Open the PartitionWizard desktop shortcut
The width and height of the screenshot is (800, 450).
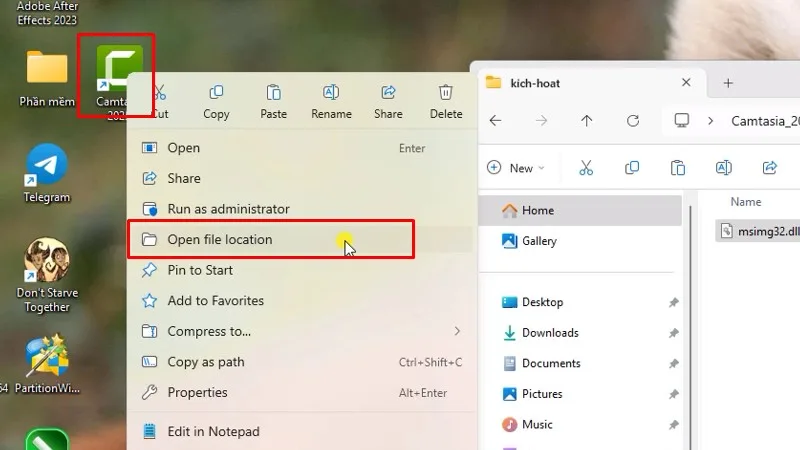pyautogui.click(x=47, y=363)
